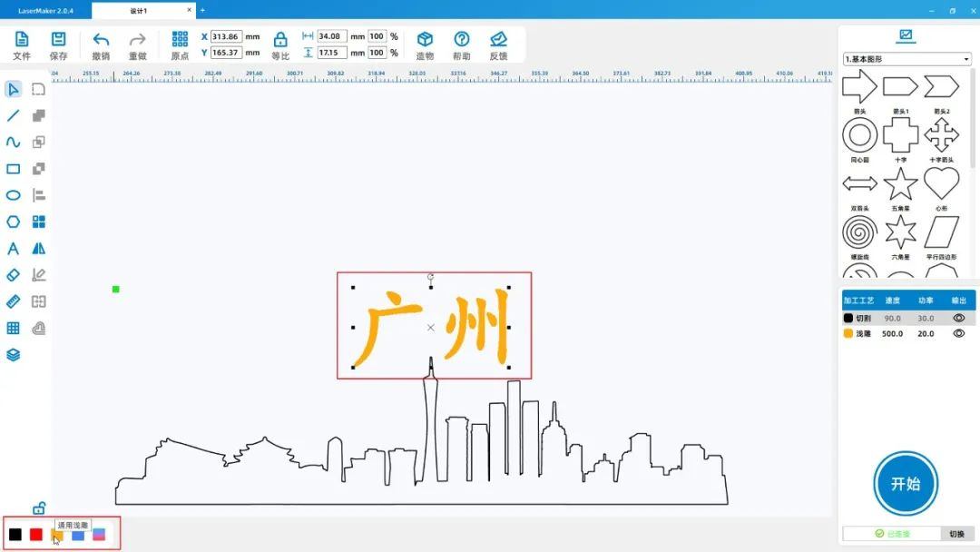The image size is (980, 552).
Task: Expand the 1.基本图形 shape category dropdown
Action: point(906,59)
